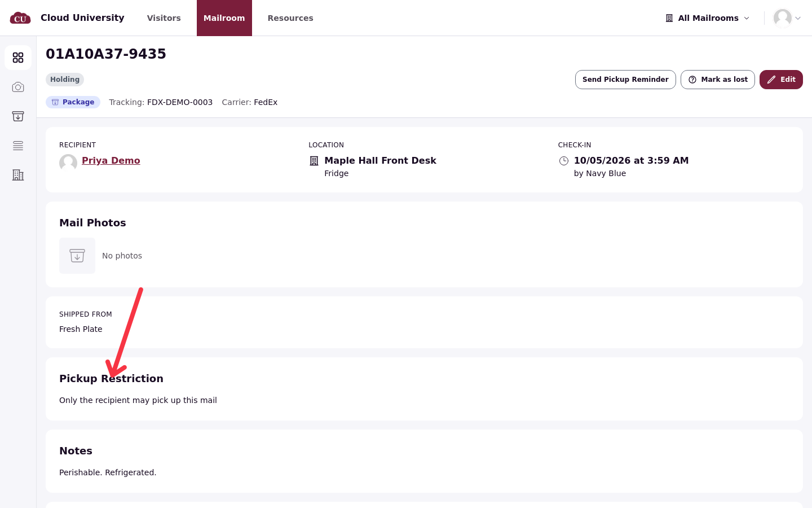The height and width of the screenshot is (508, 812).
Task: Click the Send Pickup Reminder button
Action: (x=625, y=80)
